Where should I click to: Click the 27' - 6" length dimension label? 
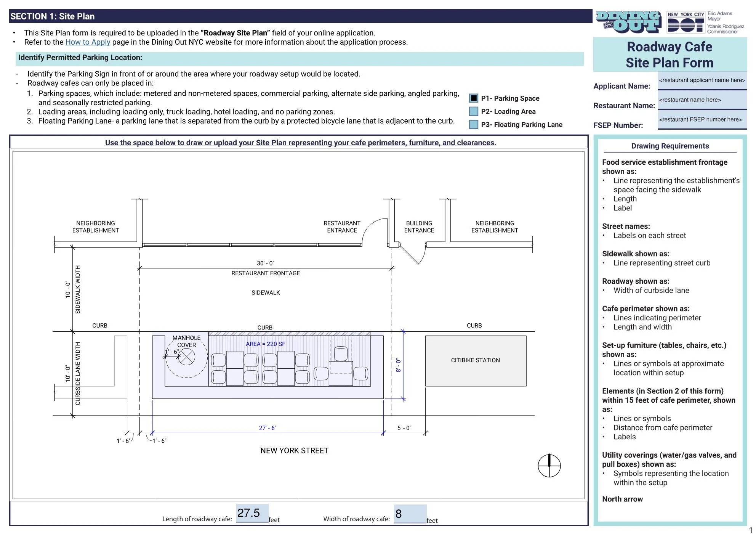(267, 428)
